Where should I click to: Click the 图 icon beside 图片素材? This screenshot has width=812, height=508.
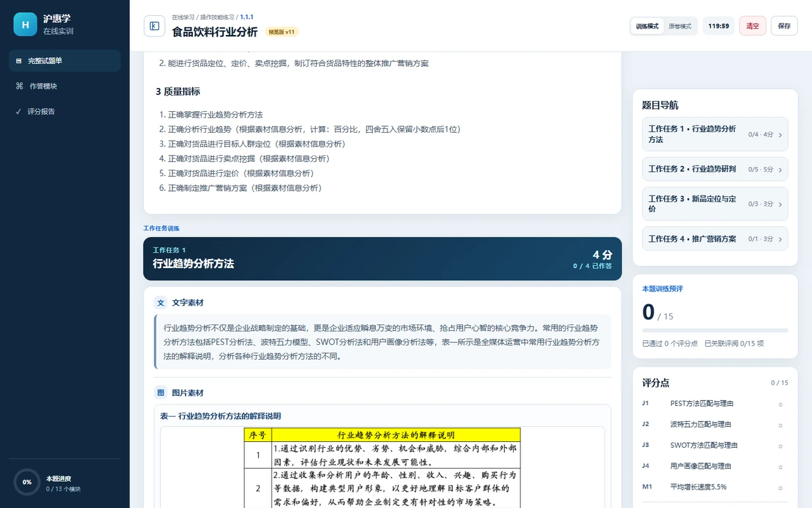(x=160, y=393)
